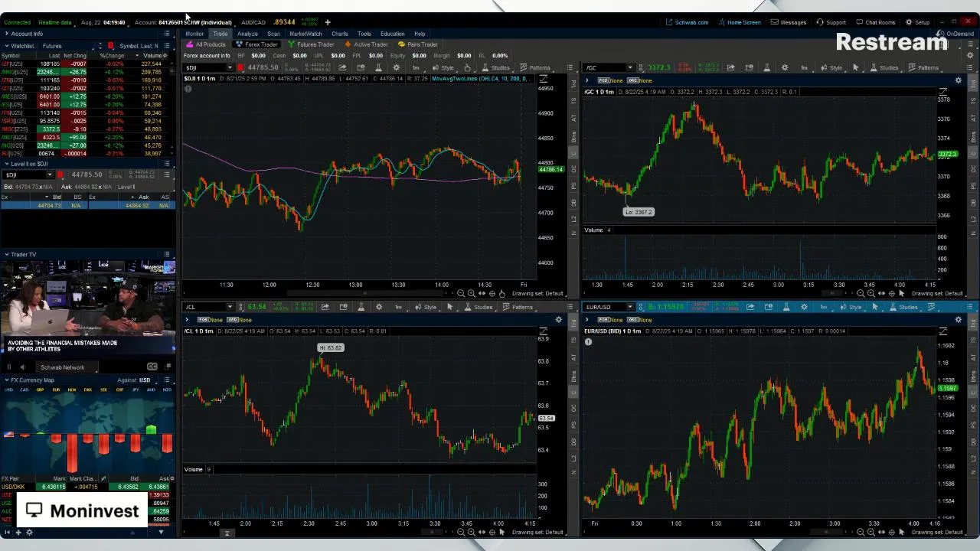
Task: Zoom in on the /GC chart
Action: pos(871,294)
